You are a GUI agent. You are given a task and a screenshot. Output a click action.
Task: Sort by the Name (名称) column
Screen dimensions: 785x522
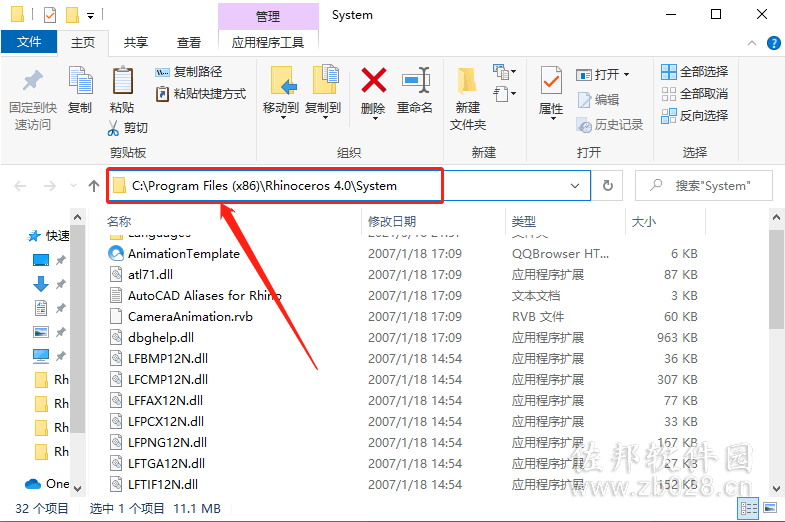pos(119,221)
